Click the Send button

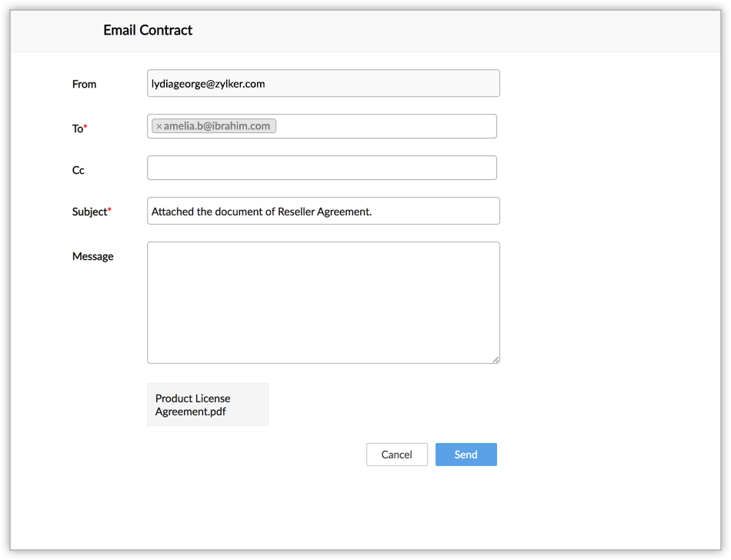pos(466,455)
